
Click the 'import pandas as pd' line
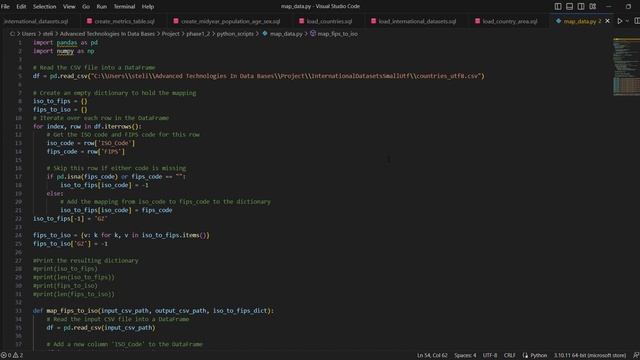(65, 42)
